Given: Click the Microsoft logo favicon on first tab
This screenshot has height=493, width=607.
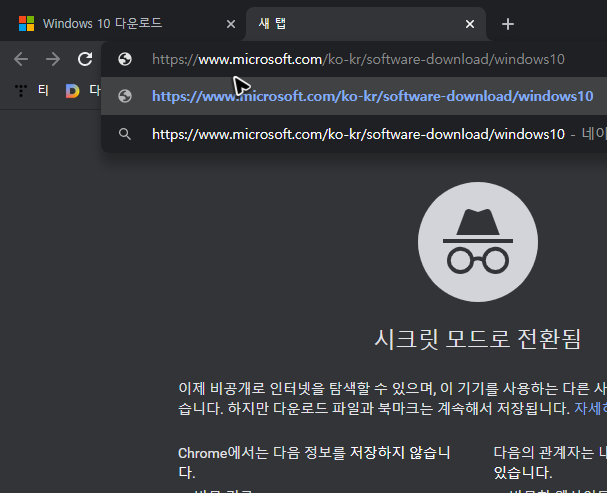Looking at the screenshot, I should pos(27,24).
